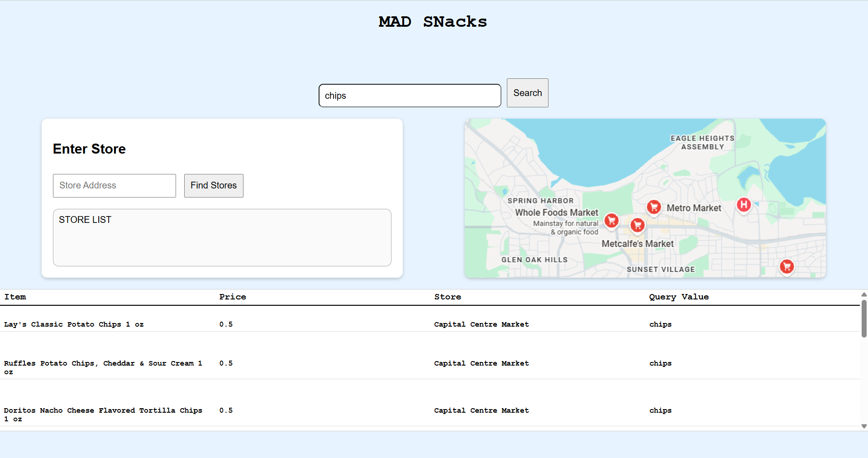Click the Spring Harbor map label

pos(540,201)
